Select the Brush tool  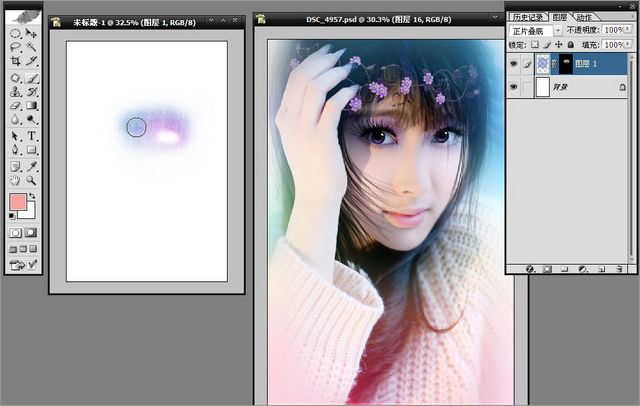pos(31,78)
